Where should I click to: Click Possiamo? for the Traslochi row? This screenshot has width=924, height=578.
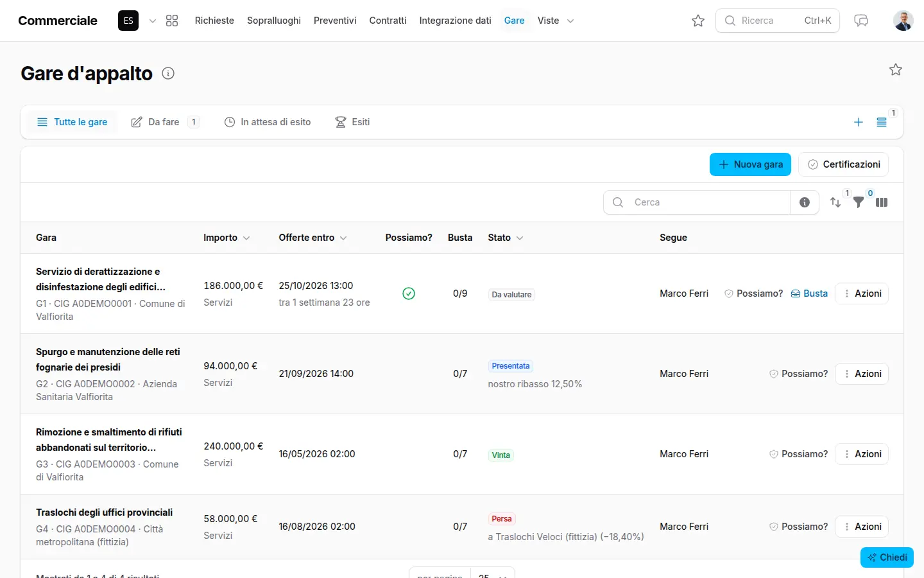(798, 527)
